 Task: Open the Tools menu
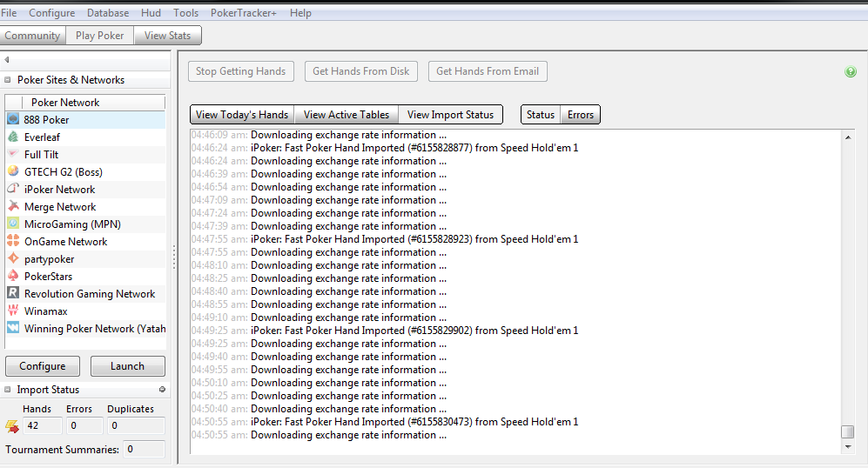185,13
